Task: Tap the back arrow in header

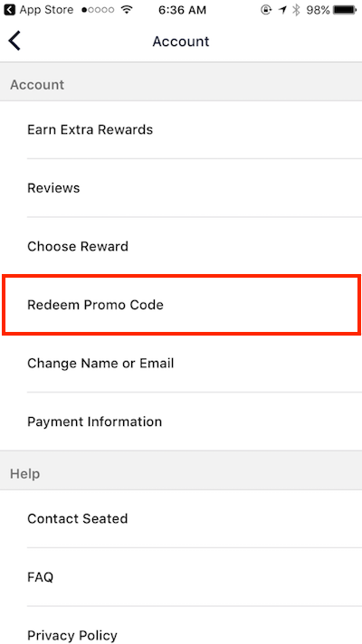Action: pyautogui.click(x=14, y=41)
